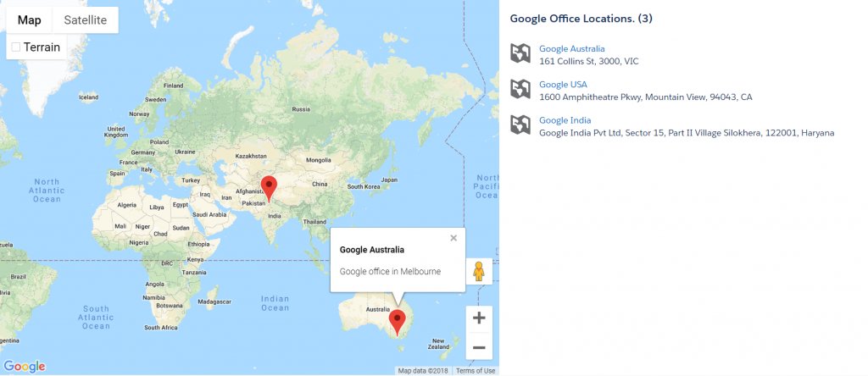Zoom out with the minus button

click(x=479, y=347)
